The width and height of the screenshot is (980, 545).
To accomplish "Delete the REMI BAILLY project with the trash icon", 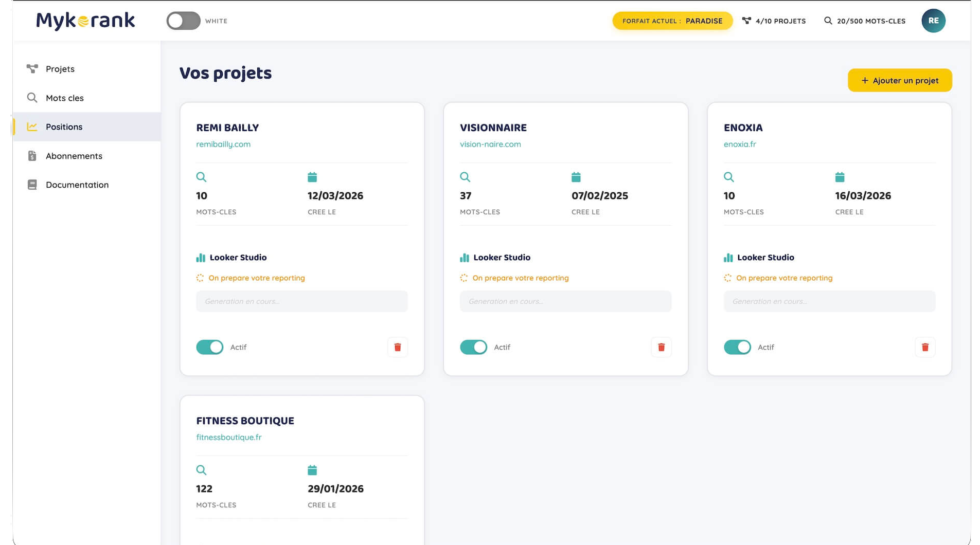I will pyautogui.click(x=397, y=347).
